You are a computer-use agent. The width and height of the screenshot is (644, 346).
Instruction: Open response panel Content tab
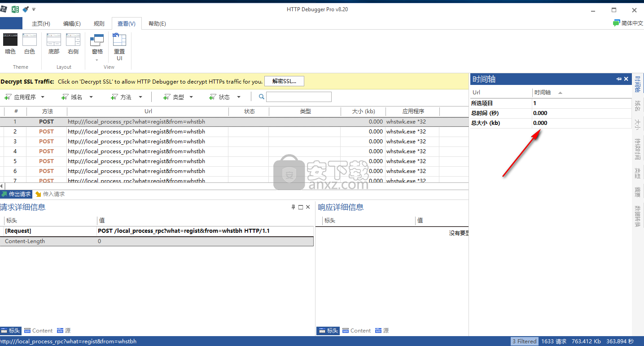click(357, 331)
